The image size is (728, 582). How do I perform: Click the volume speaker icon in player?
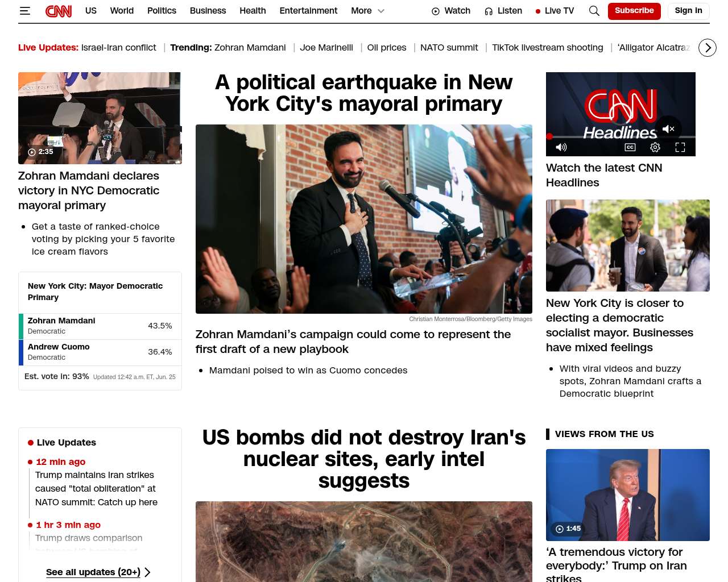pos(561,147)
